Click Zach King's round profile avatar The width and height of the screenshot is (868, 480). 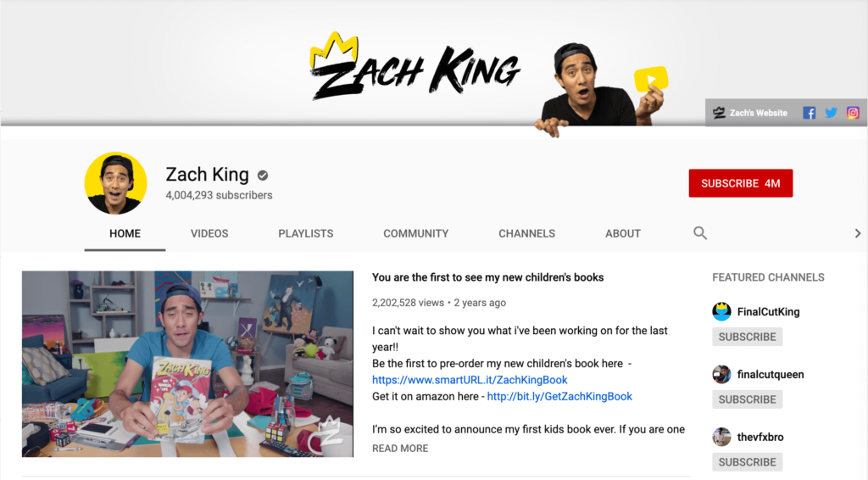pos(115,183)
